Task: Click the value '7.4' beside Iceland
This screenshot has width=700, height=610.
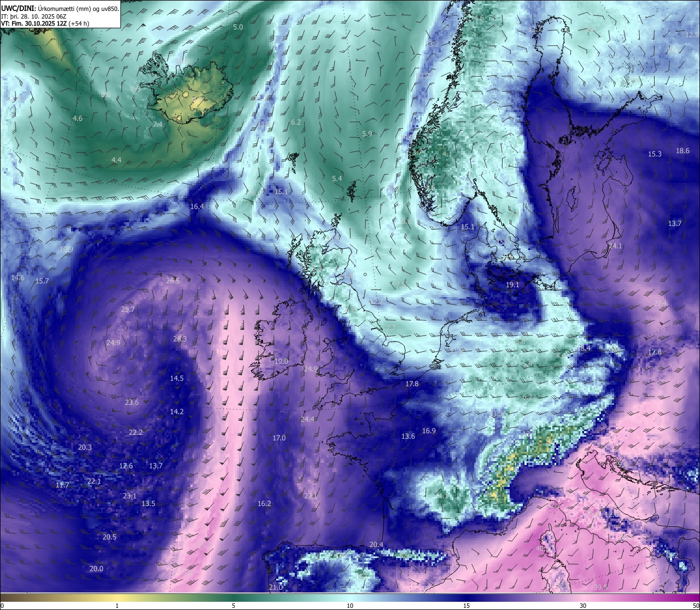Action: coord(157,125)
